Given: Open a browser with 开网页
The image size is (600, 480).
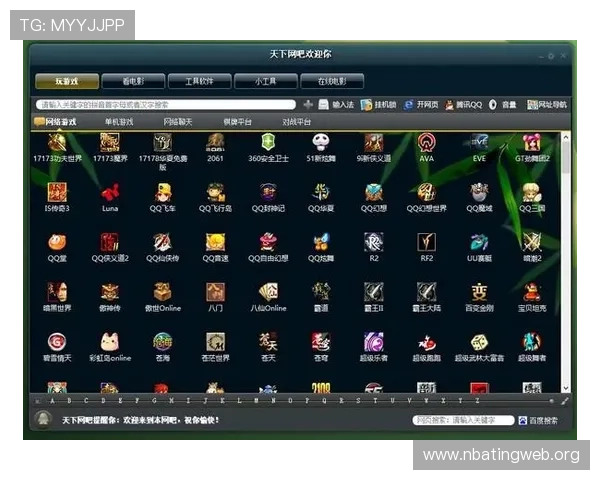Looking at the screenshot, I should click(421, 104).
